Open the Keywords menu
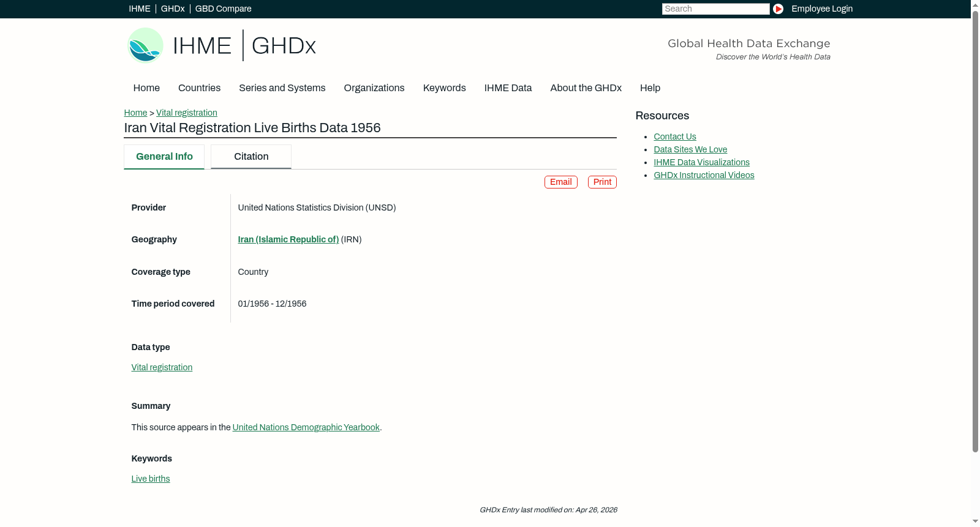 pyautogui.click(x=444, y=88)
